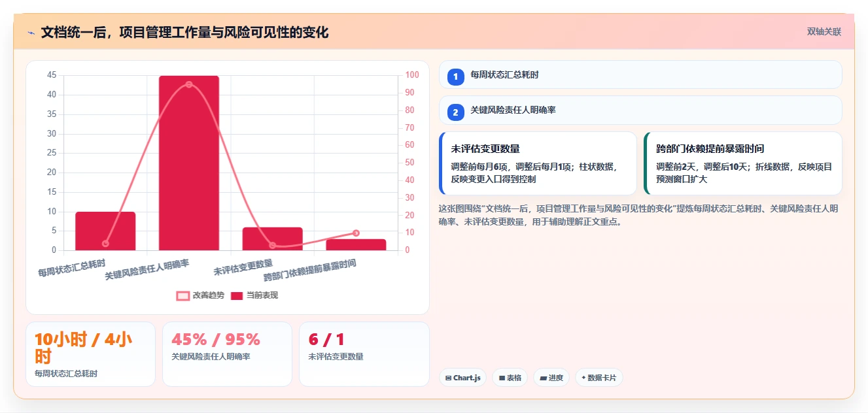Viewport: 868px width, 413px height.
Task: Click the 45% / 95% stat card
Action: click(227, 354)
